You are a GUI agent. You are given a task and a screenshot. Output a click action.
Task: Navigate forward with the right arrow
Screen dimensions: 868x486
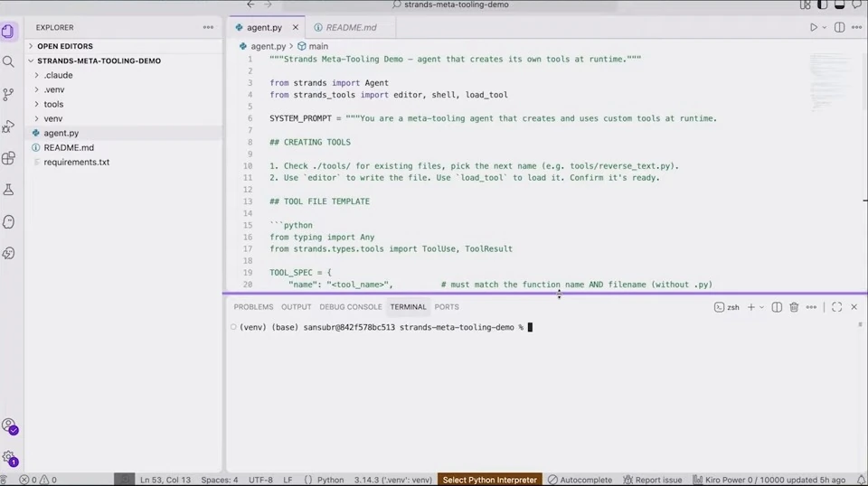[x=268, y=5]
